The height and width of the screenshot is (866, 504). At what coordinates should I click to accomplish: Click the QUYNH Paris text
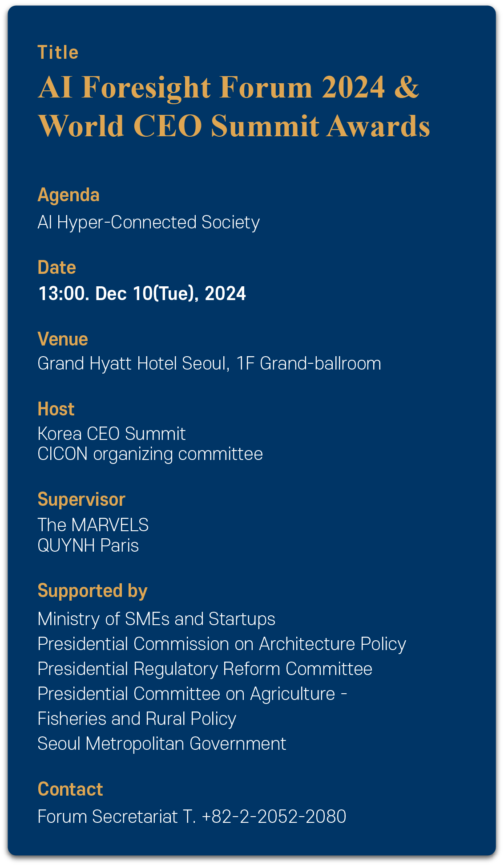click(88, 546)
